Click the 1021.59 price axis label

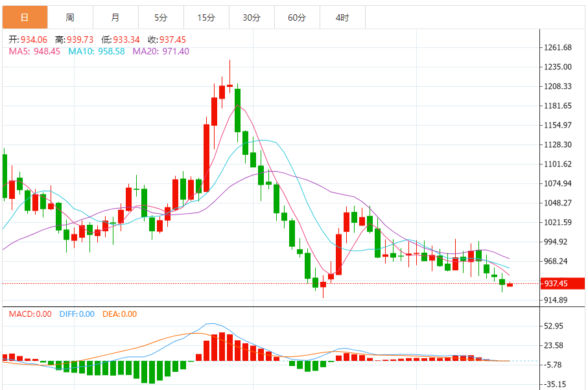(558, 223)
